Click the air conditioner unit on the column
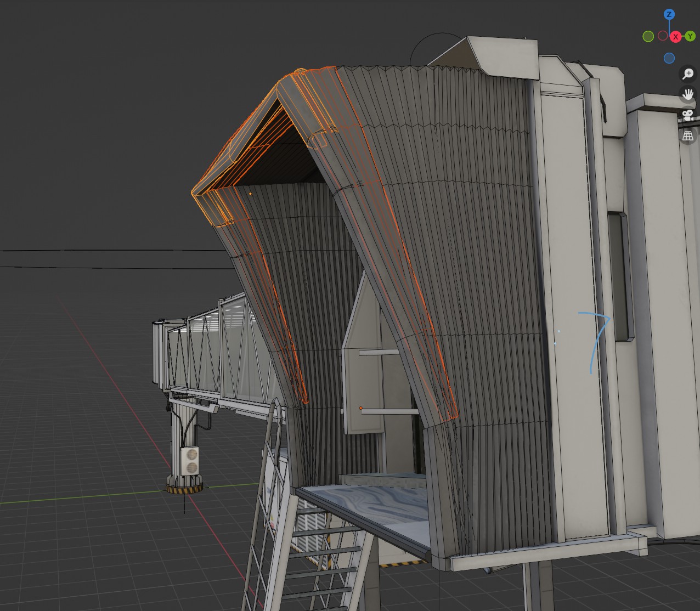Image resolution: width=700 pixels, height=611 pixels. point(190,461)
